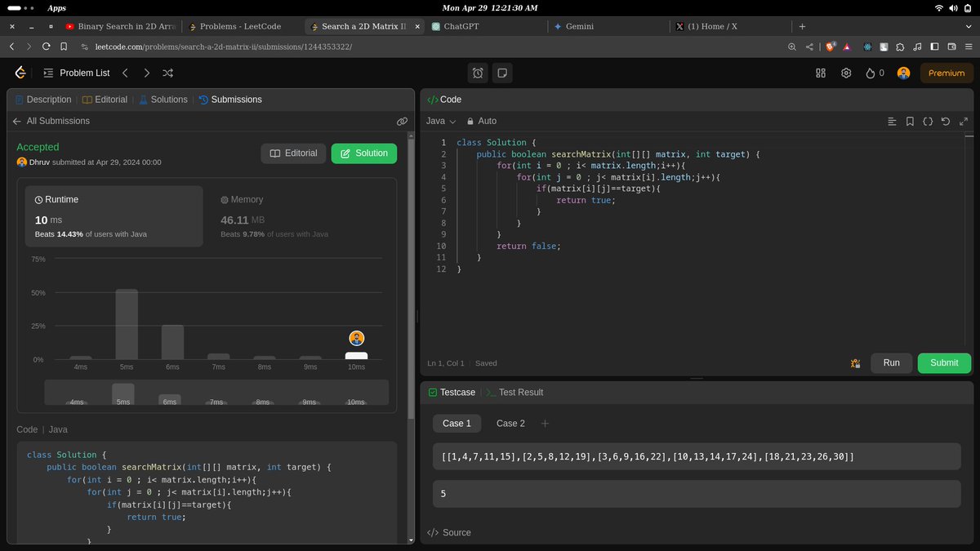Go to the previous problem arrow
This screenshot has height=551, width=980.
coord(125,73)
